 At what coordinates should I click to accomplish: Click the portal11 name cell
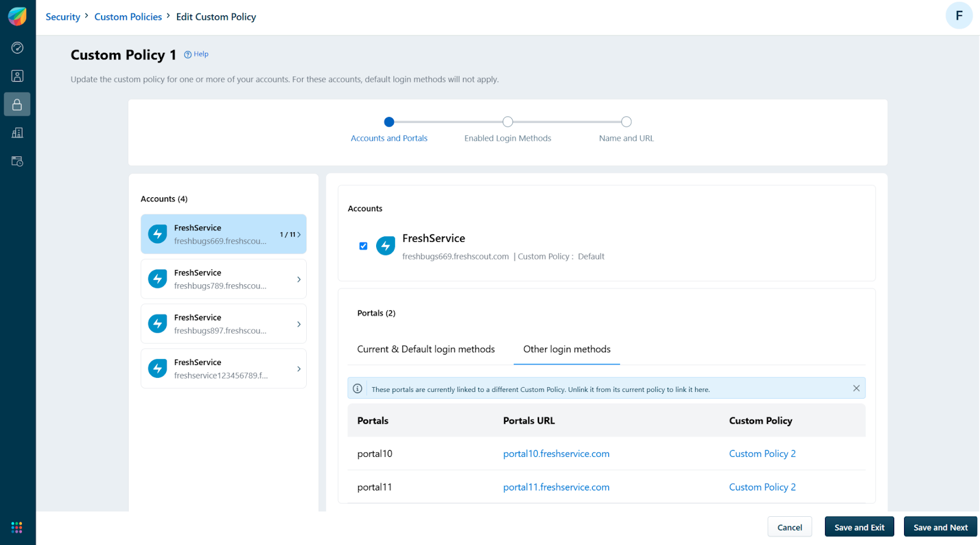tap(374, 487)
